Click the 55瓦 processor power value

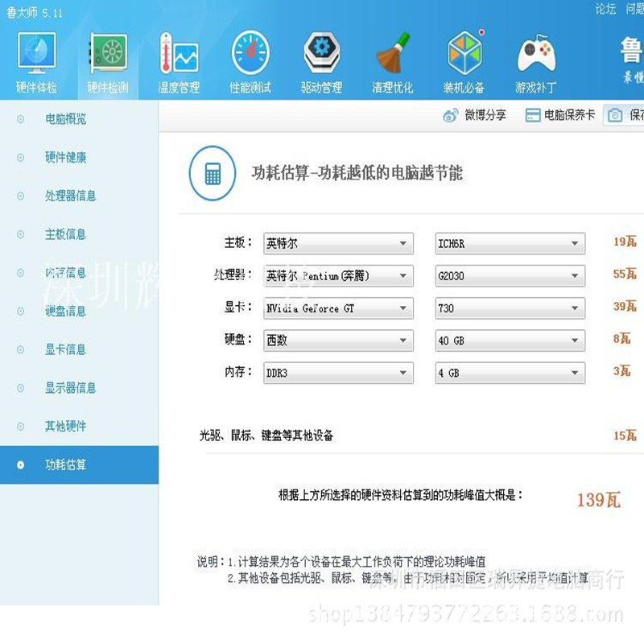coord(625,274)
